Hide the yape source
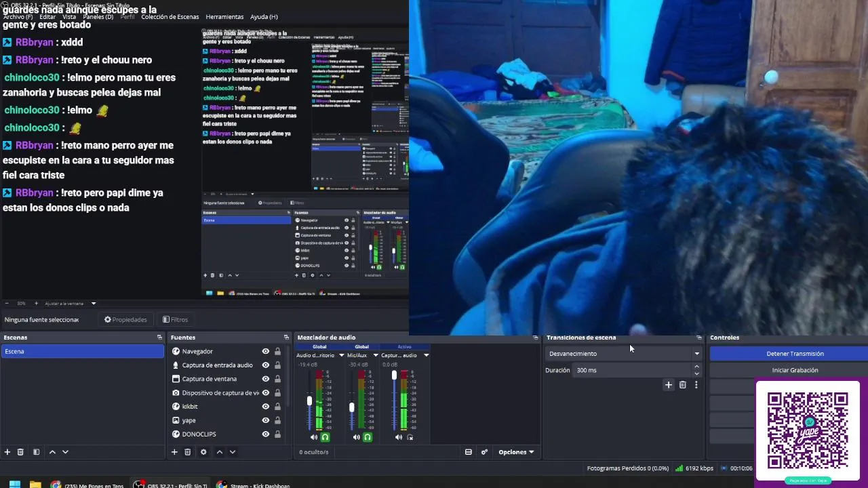The width and height of the screenshot is (868, 488). click(266, 420)
